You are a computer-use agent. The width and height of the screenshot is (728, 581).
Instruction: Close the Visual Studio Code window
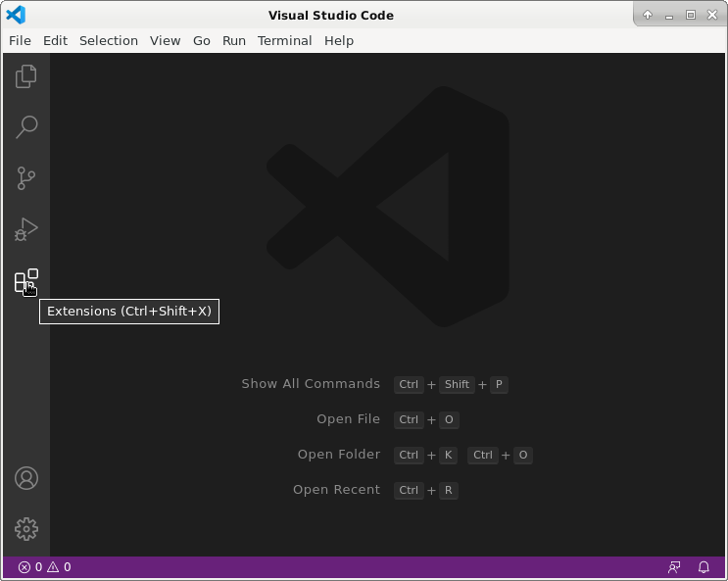click(712, 15)
